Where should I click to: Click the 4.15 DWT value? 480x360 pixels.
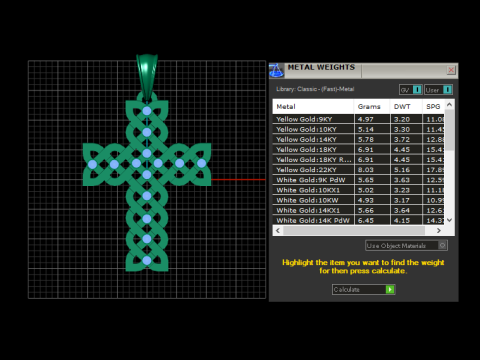(x=402, y=220)
